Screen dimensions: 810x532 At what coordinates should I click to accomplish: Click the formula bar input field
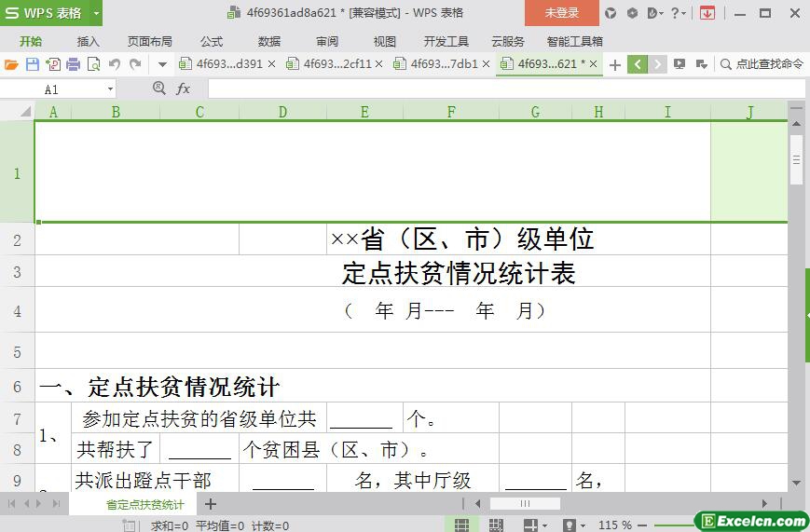506,89
